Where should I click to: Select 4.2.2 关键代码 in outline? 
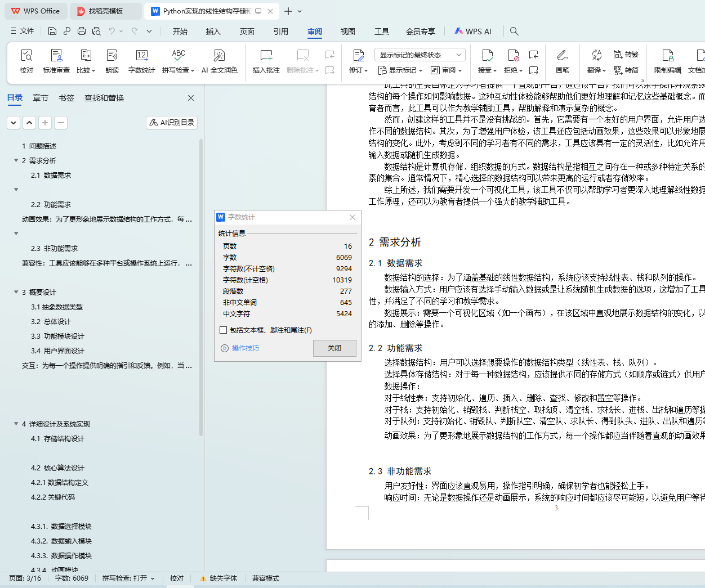53,497
